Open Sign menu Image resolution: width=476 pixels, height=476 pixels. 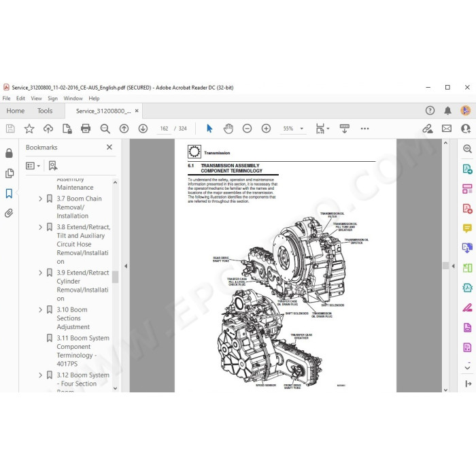click(52, 99)
